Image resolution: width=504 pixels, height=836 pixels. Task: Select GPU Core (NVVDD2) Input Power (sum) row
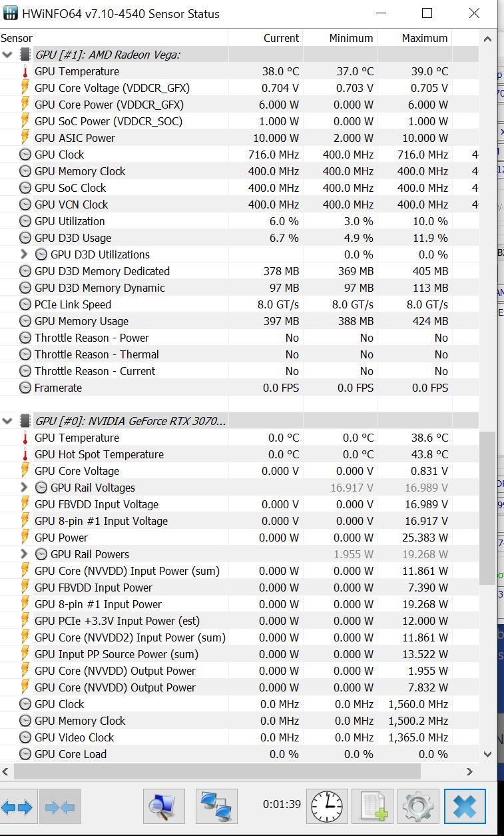tap(239, 637)
